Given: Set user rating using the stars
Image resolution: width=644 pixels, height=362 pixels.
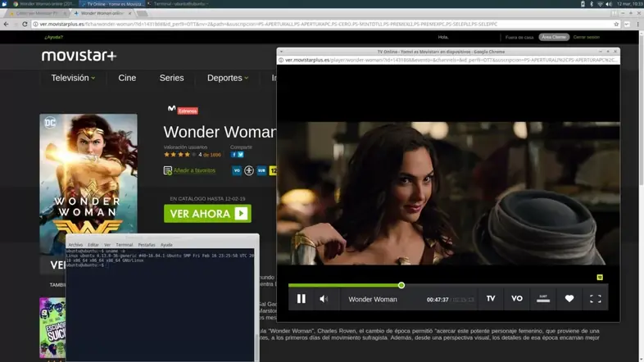Looking at the screenshot, I should pos(180,155).
